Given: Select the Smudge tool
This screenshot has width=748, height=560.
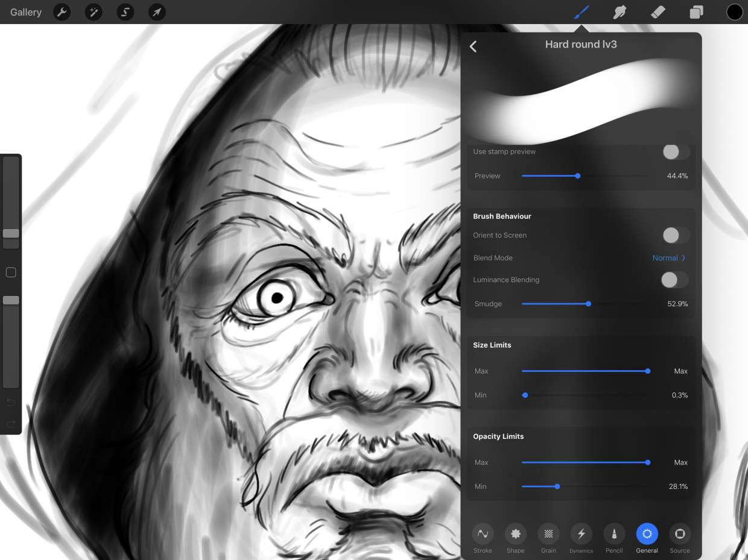Looking at the screenshot, I should (620, 12).
